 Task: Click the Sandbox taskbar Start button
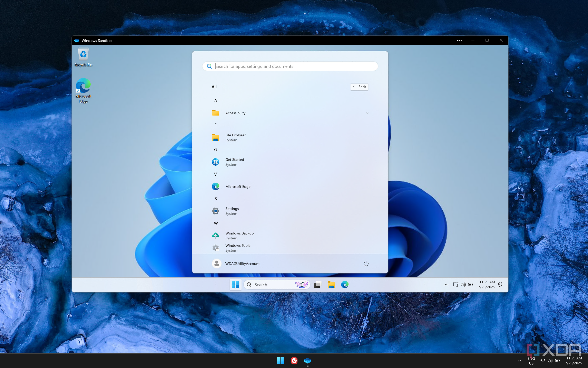point(235,285)
